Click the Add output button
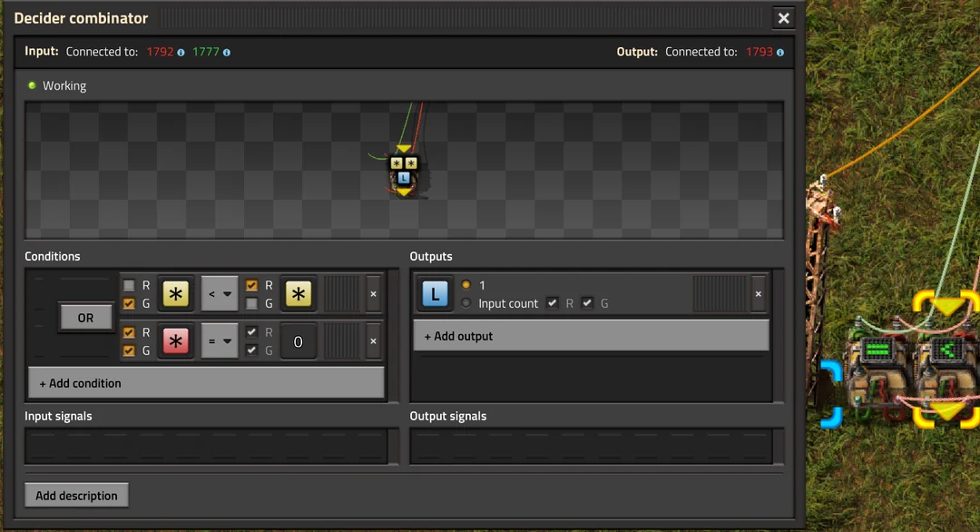This screenshot has height=532, width=980. click(x=591, y=336)
